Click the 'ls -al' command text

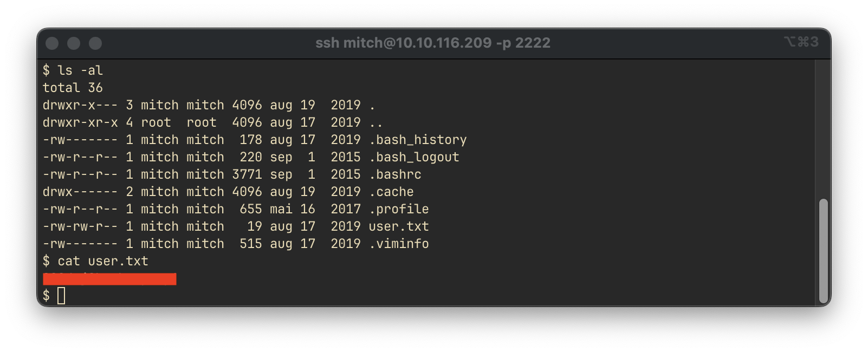pyautogui.click(x=80, y=70)
